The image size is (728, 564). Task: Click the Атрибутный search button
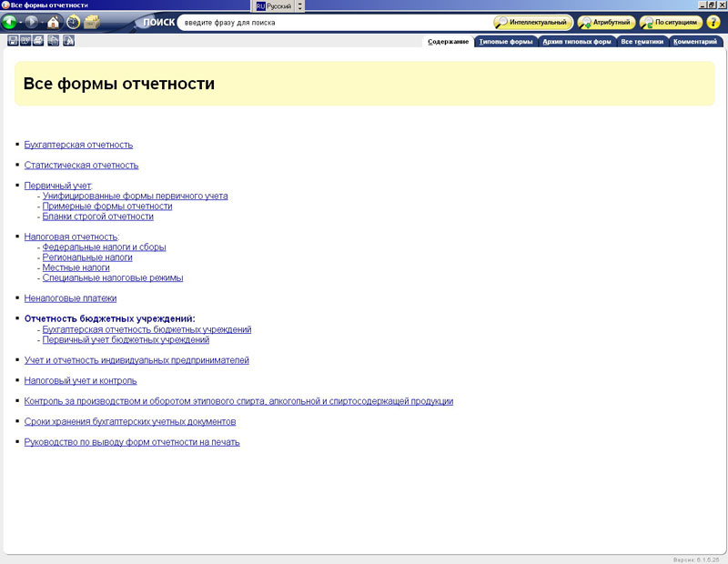coord(606,22)
